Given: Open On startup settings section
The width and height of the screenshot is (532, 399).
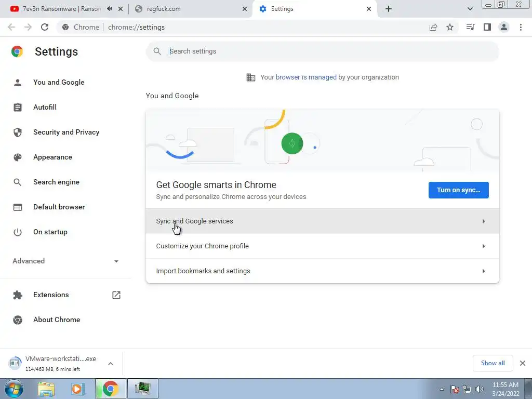Looking at the screenshot, I should click(50, 232).
